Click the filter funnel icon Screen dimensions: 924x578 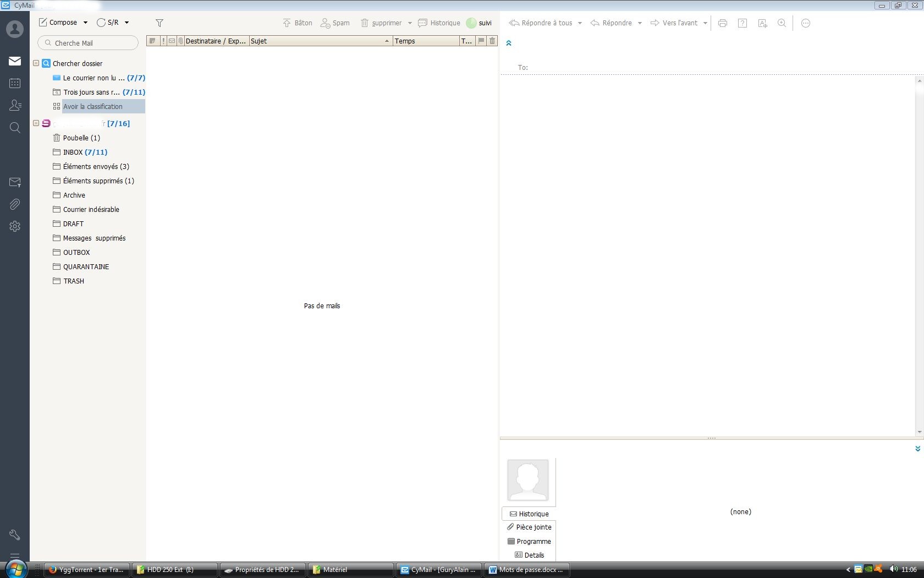coord(159,23)
